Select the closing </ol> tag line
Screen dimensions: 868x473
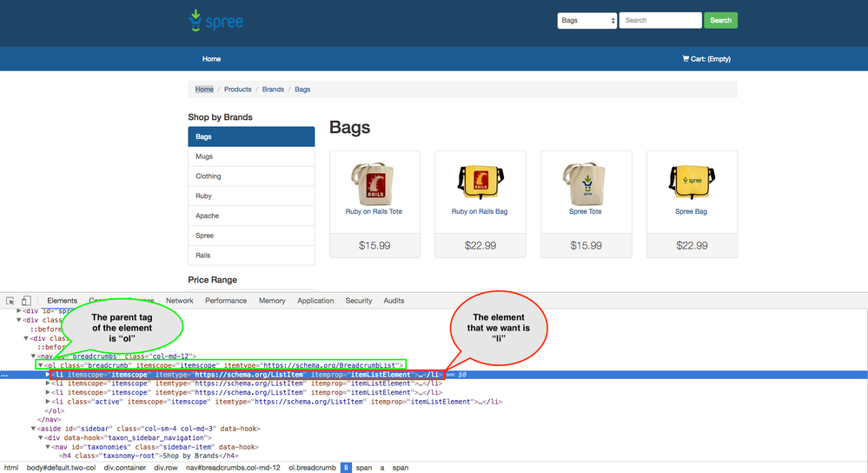(54, 411)
